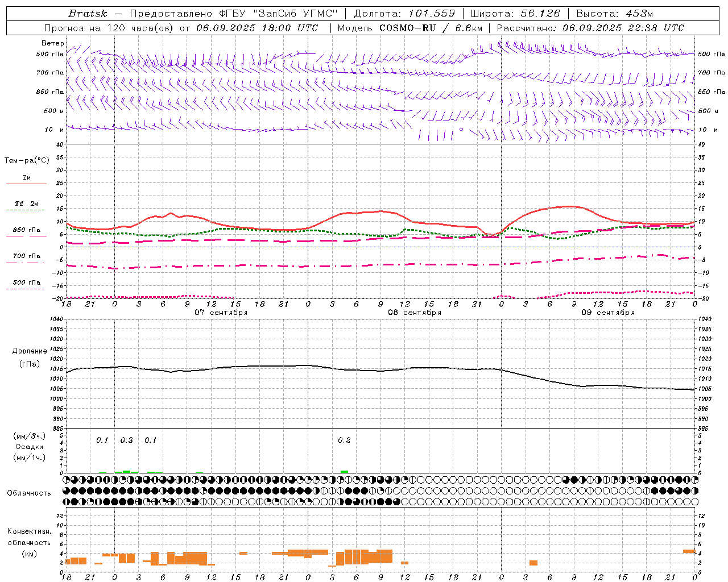Click the 0.2 precipitation amount value
Viewport: 728px width, 582px height.
(344, 440)
